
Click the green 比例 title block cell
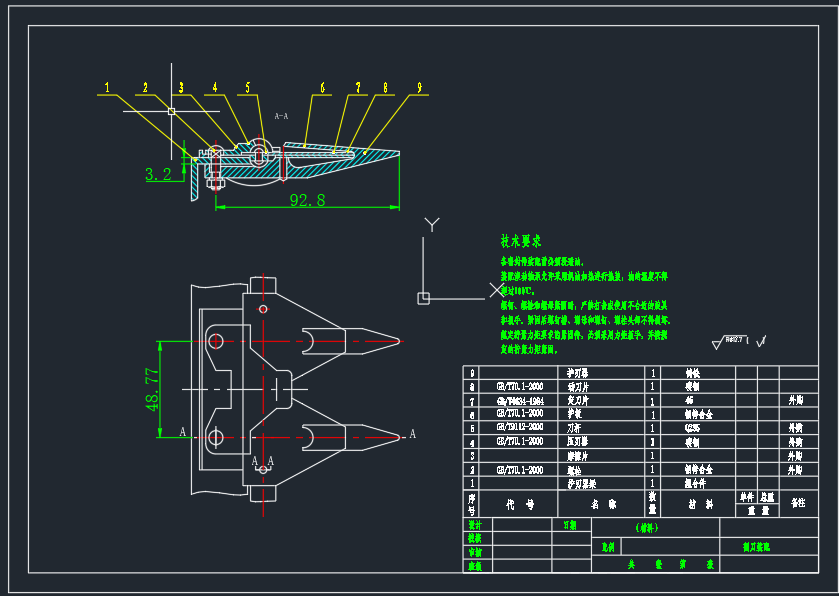coord(608,547)
